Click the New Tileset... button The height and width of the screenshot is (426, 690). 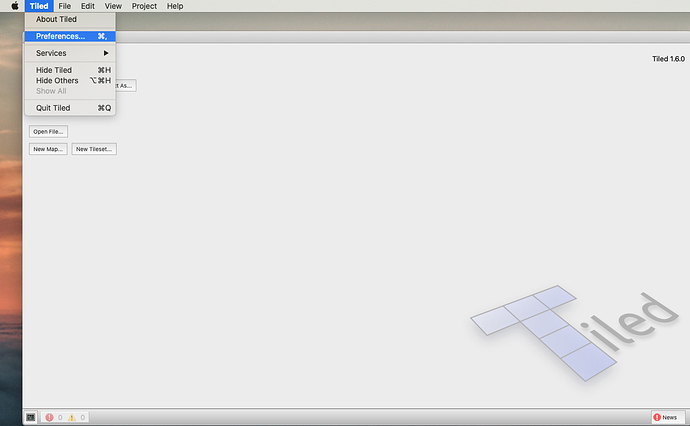(x=94, y=149)
